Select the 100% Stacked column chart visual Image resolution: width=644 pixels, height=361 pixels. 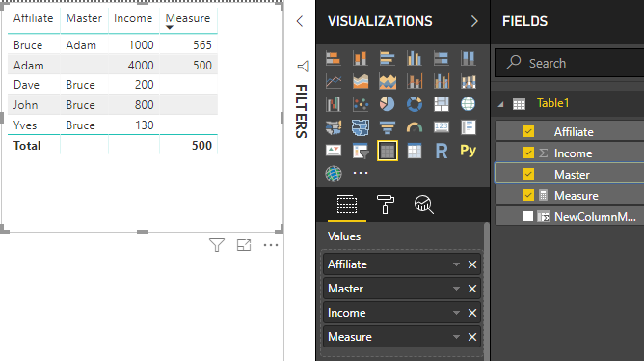click(x=468, y=58)
